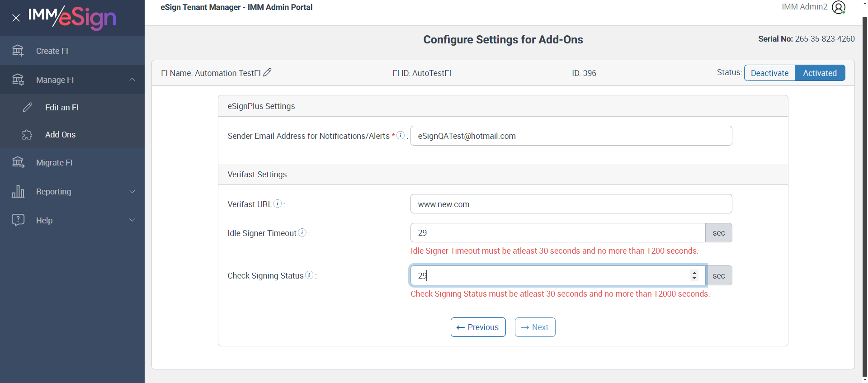Open the Add-Ons submenu item
Viewport: 868px width, 383px height.
[60, 135]
